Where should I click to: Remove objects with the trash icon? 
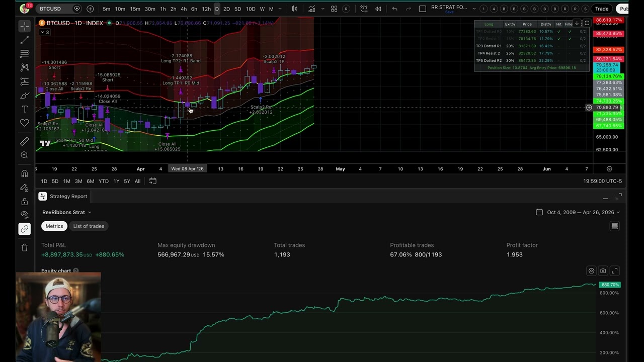24,247
